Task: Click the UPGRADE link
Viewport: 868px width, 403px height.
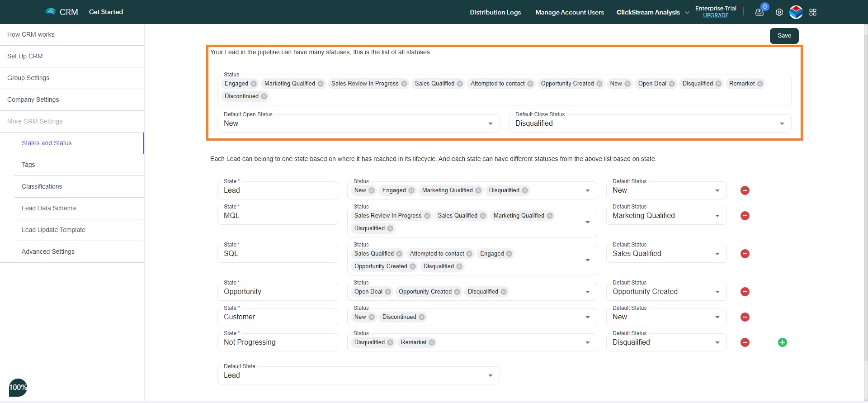Action: coord(716,15)
